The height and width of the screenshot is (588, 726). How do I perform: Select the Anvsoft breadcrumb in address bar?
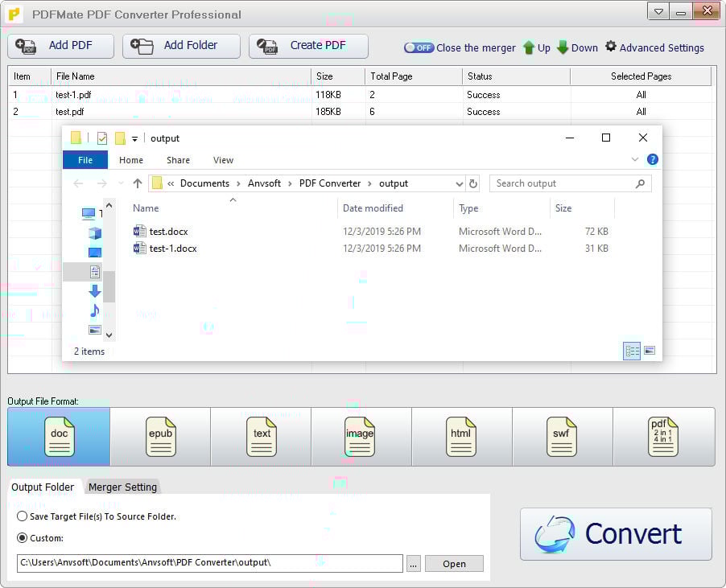click(x=264, y=183)
